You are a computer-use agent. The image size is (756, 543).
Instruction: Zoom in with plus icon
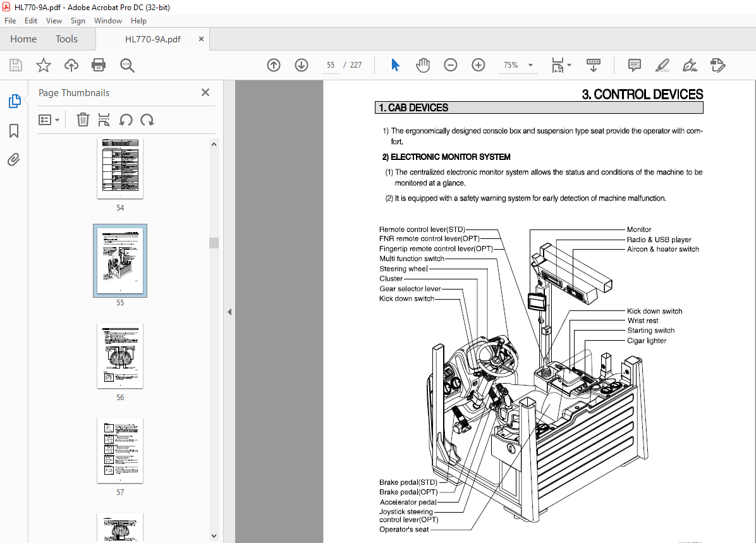click(479, 65)
